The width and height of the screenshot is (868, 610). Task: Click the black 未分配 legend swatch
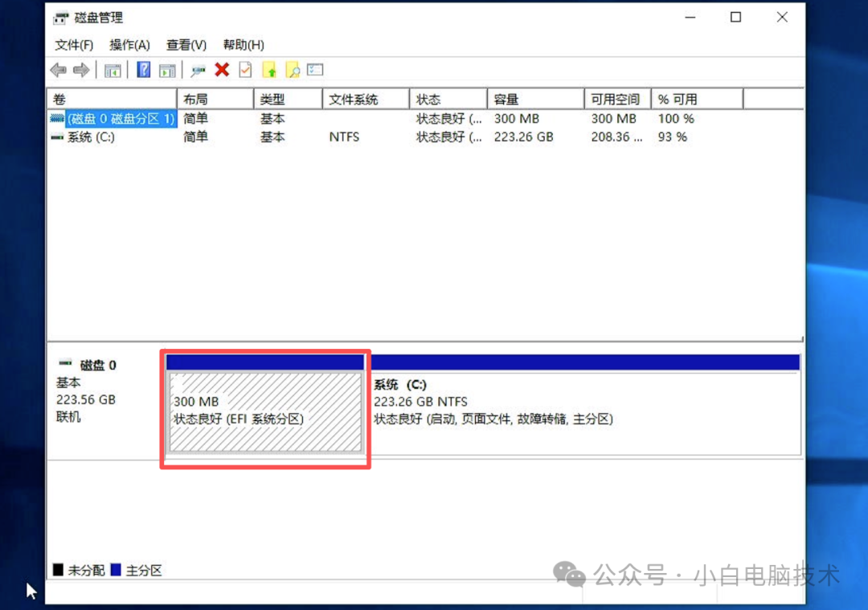coord(58,570)
